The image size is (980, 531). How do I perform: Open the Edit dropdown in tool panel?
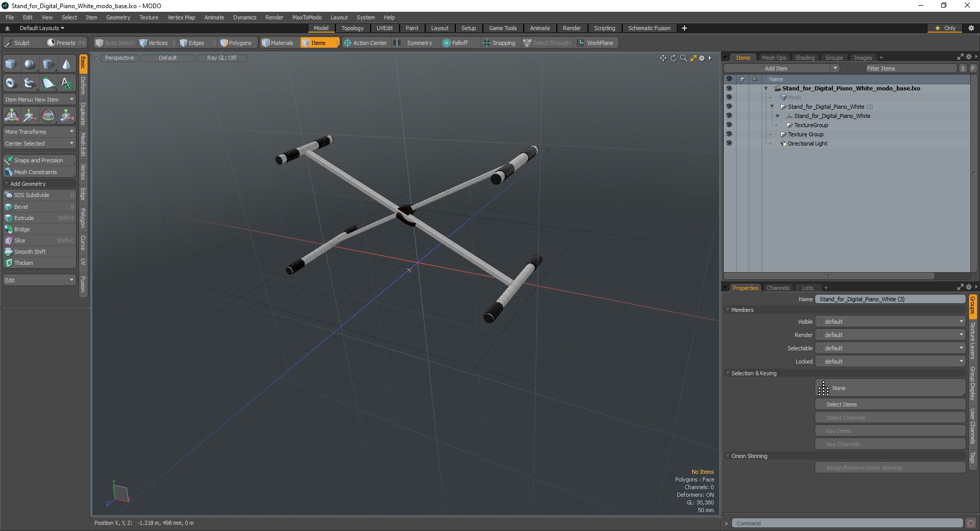[x=40, y=280]
